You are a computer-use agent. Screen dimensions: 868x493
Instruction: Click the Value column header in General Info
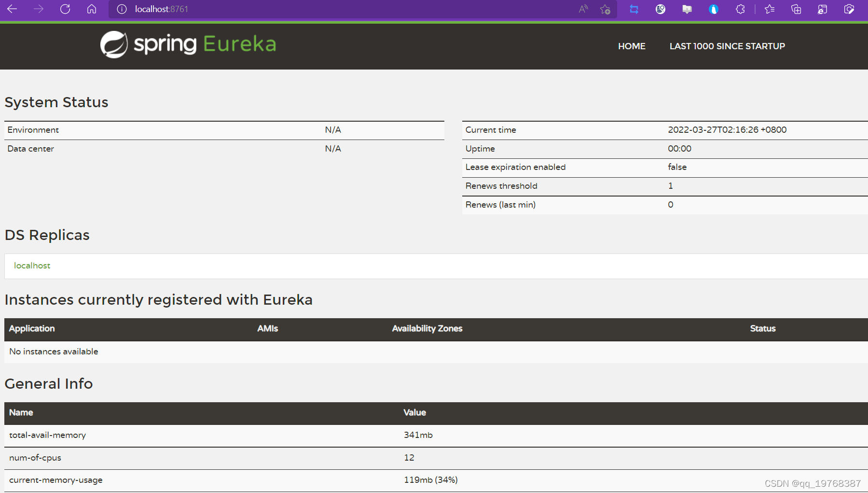tap(414, 412)
